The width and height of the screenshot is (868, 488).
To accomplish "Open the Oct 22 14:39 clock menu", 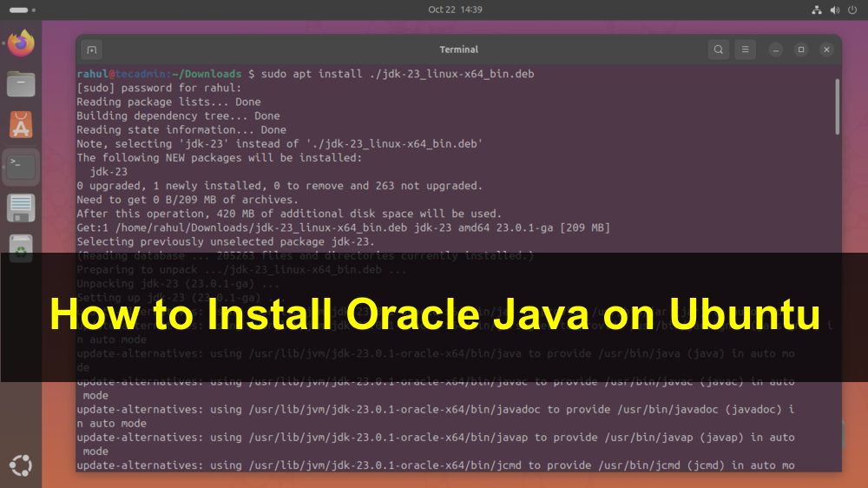I will (455, 10).
